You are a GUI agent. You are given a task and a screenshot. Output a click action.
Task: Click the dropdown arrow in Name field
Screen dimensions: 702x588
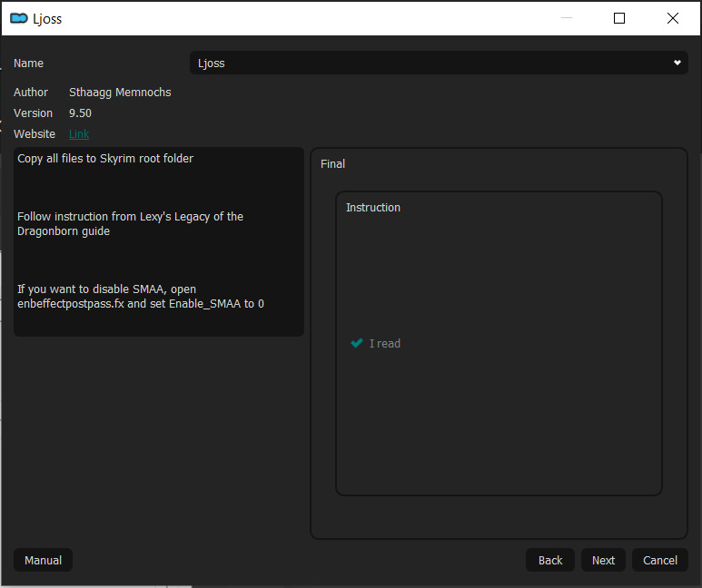pyautogui.click(x=677, y=64)
